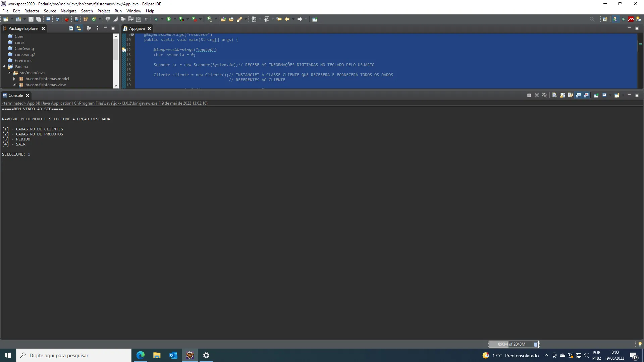Expand br.com.fjsistemas.model package
644x362 pixels.
pos(14,79)
